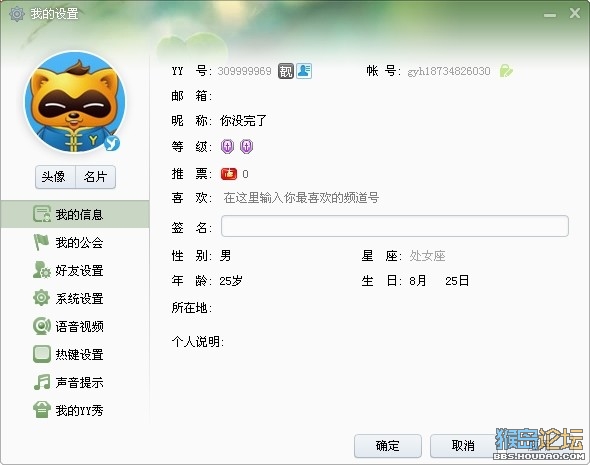Viewport: 590px width, 465px height.
Task: Click the person-gear icon for 好友设置
Action: 41,270
